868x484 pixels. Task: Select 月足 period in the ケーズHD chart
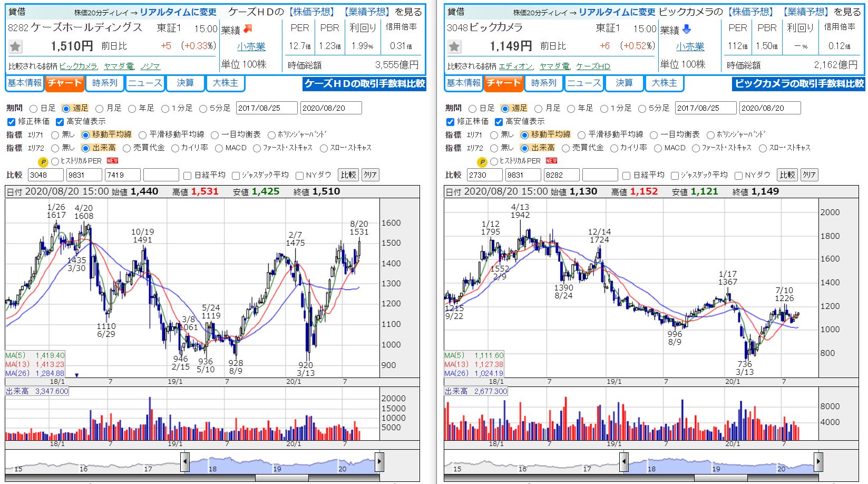[x=100, y=109]
